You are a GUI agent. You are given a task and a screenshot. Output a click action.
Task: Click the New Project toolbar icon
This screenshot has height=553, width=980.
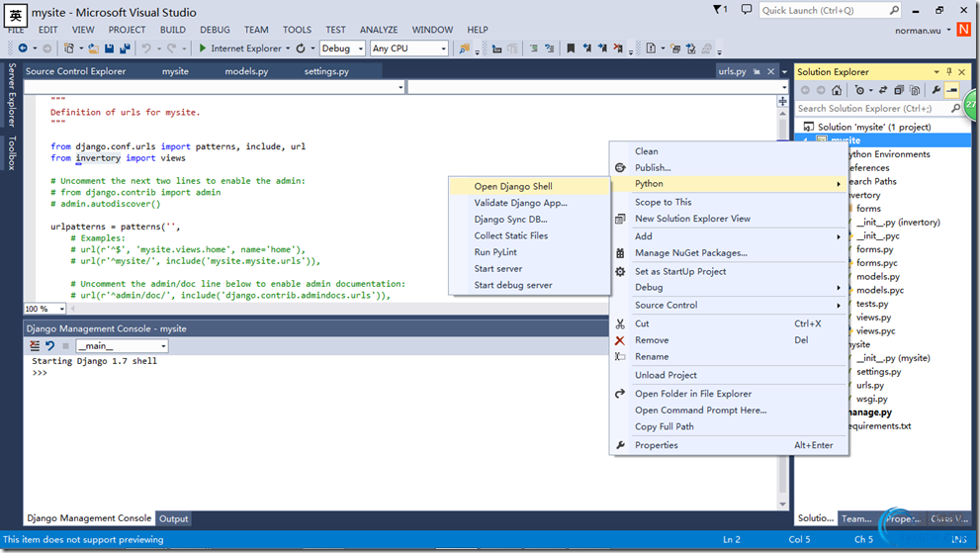click(x=69, y=48)
